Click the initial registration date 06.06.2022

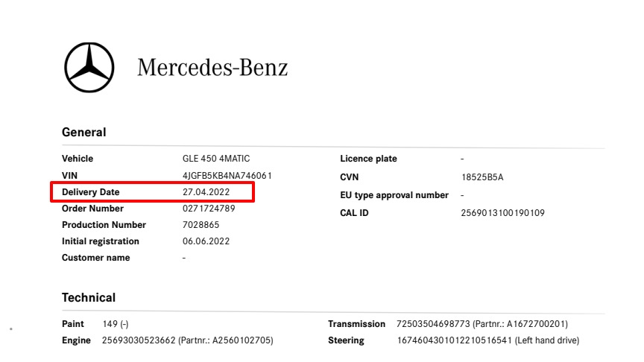click(x=206, y=241)
